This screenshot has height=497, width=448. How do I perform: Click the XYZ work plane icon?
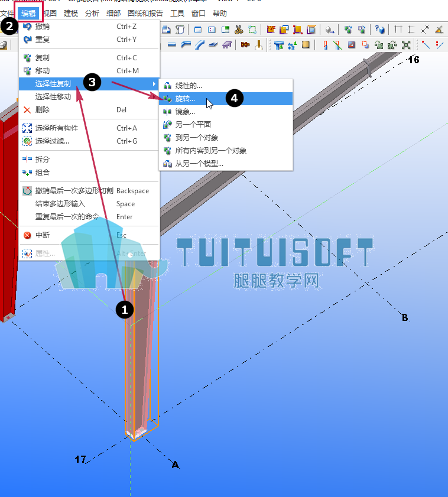pyautogui.click(x=271, y=30)
